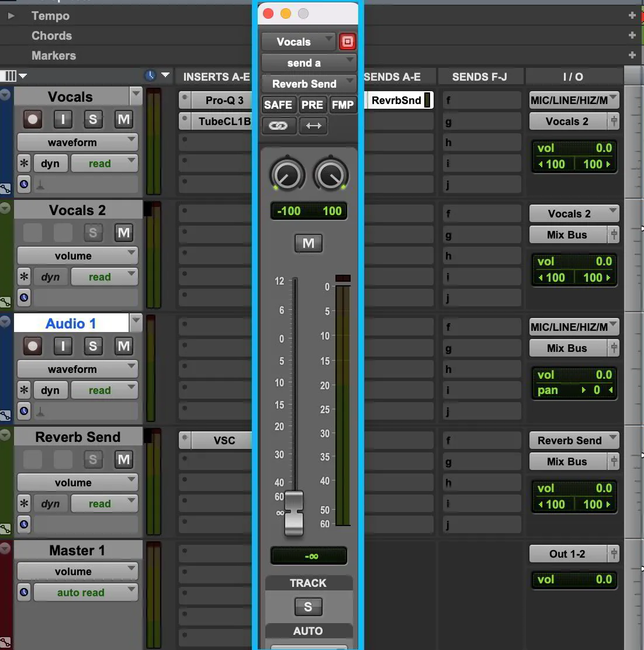Click the link icon in the send window

click(279, 126)
